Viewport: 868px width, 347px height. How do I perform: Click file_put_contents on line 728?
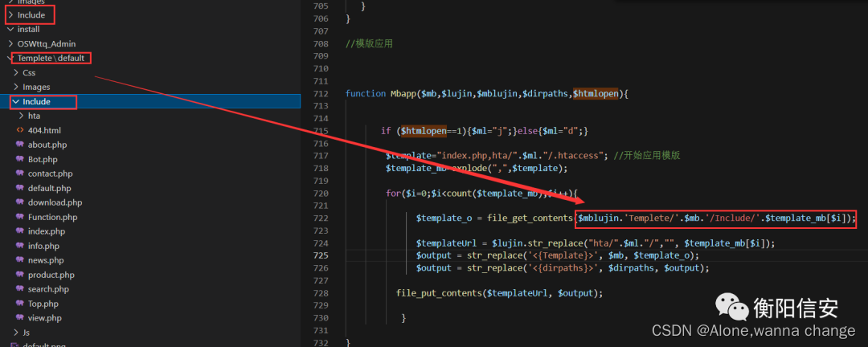pyautogui.click(x=439, y=292)
